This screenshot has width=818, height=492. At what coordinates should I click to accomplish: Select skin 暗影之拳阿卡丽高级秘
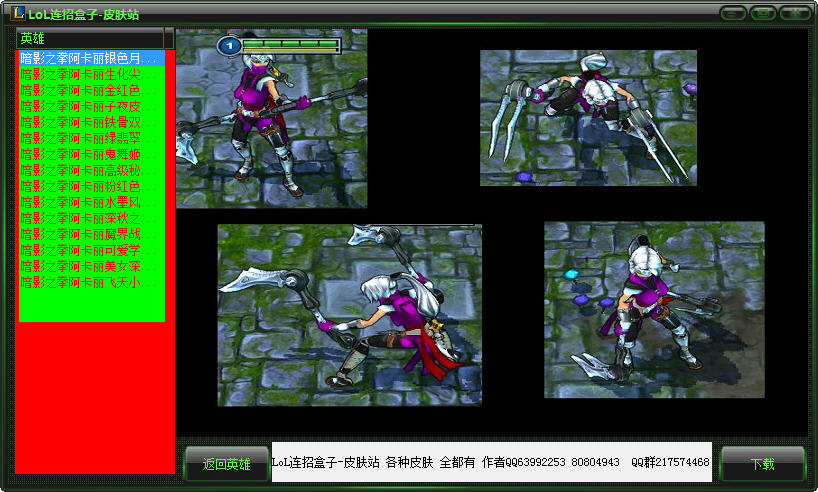click(x=92, y=170)
